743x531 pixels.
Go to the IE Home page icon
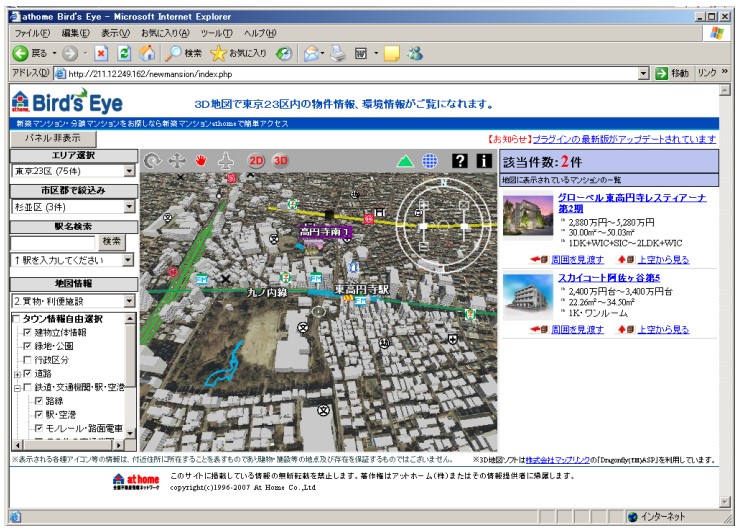147,53
